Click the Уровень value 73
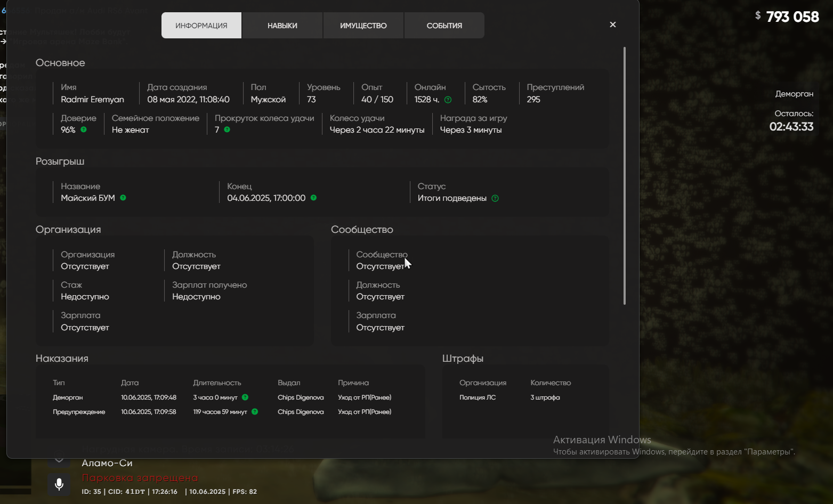This screenshot has width=833, height=504. [311, 100]
